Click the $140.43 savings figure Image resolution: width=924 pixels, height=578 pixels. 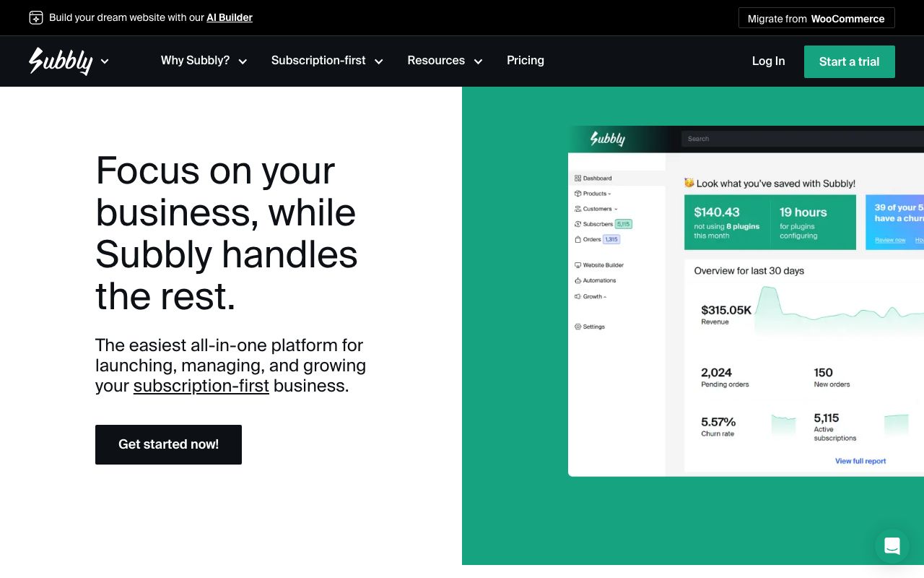(717, 212)
